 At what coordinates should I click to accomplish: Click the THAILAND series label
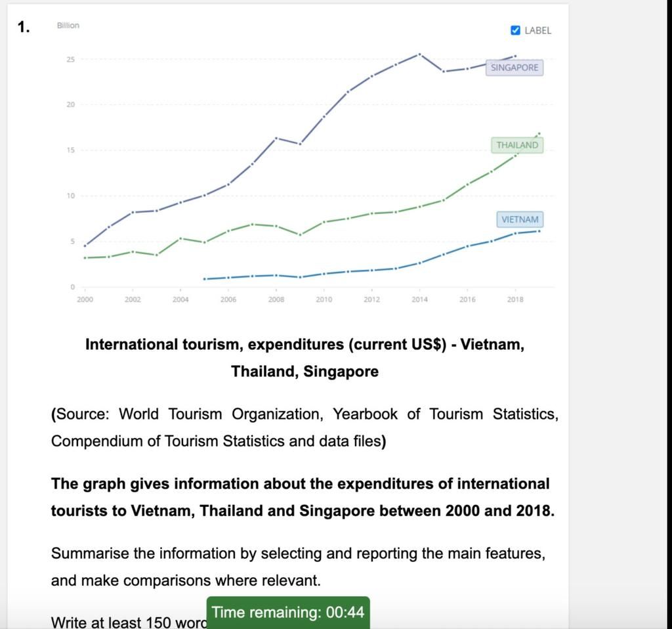point(517,145)
